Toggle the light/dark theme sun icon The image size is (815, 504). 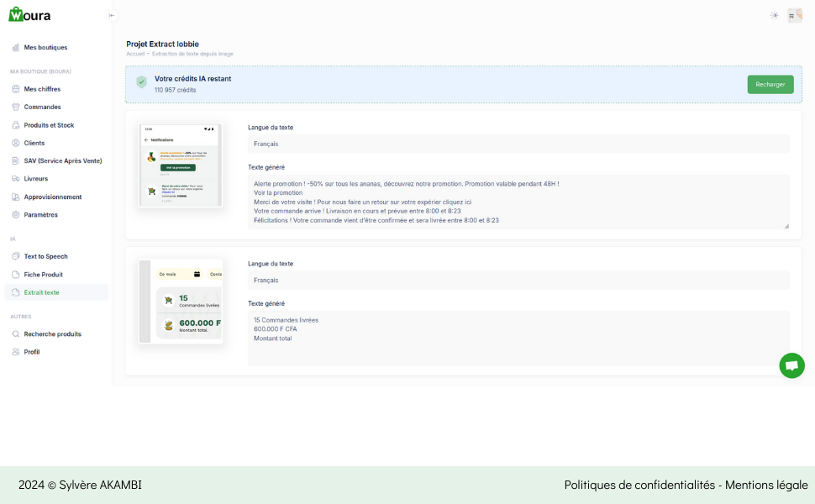click(774, 15)
